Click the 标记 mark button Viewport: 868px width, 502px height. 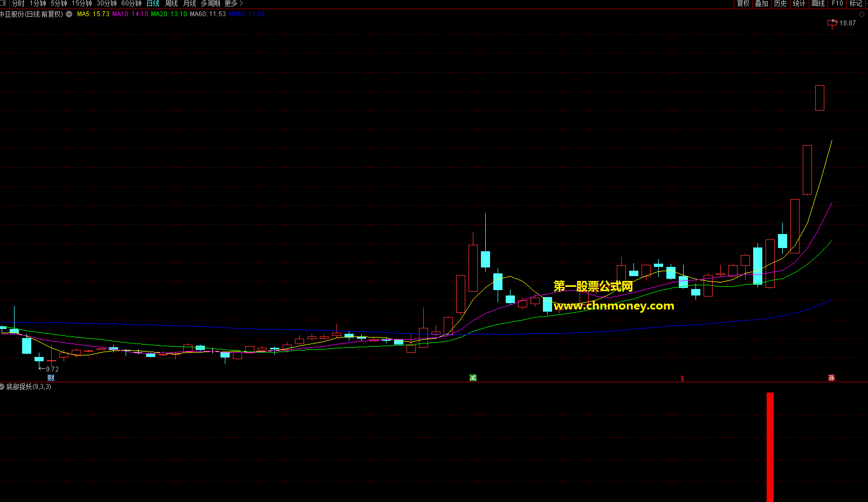(x=856, y=3)
